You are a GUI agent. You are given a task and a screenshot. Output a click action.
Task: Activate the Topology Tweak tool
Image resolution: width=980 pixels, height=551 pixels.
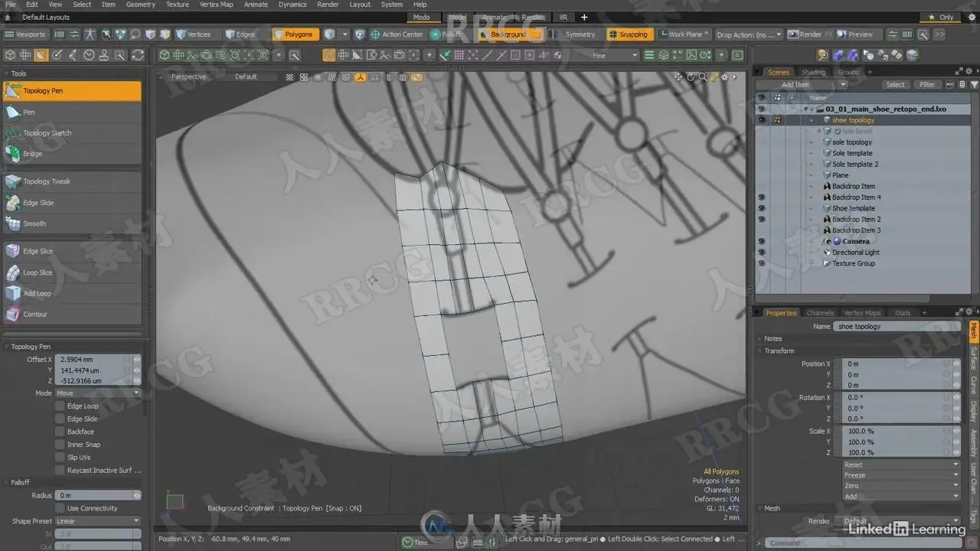[x=72, y=181]
